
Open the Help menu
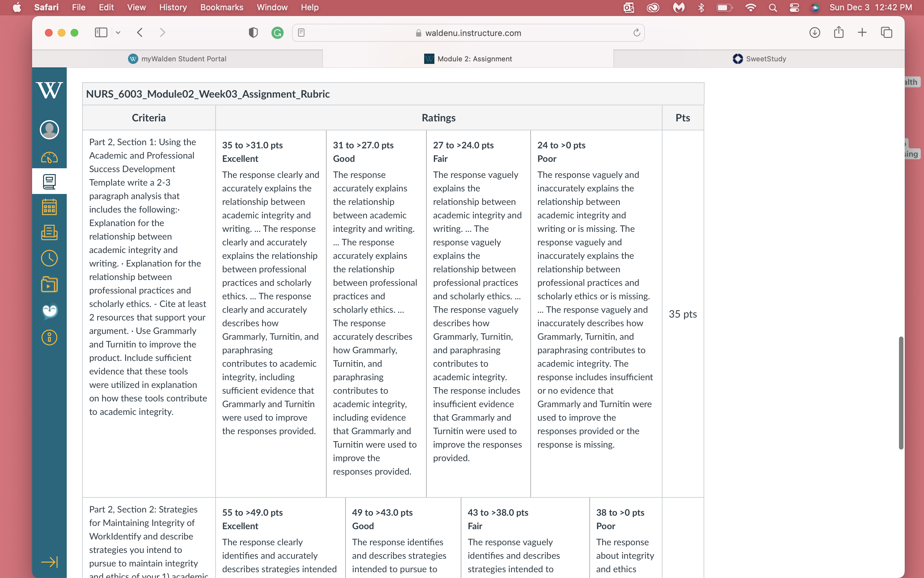(310, 7)
